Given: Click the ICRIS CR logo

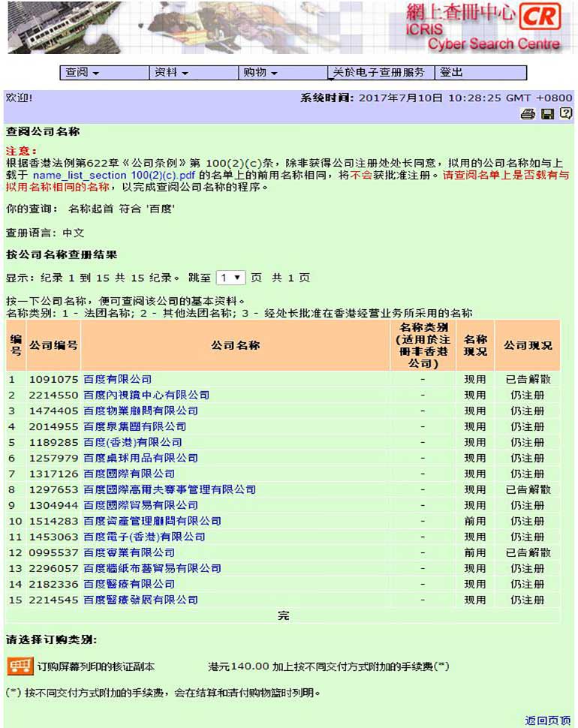Looking at the screenshot, I should click(x=541, y=17).
